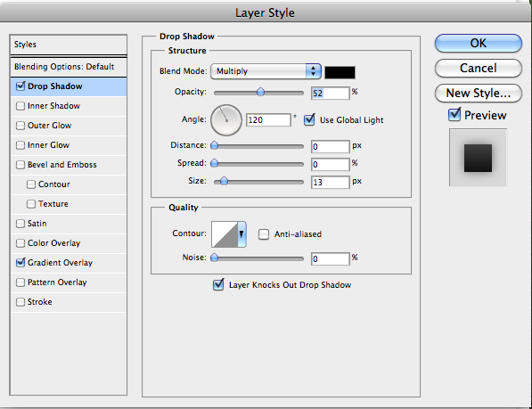Screen dimensions: 532x409
Task: Enable the Satin checkbox
Action: tap(20, 224)
